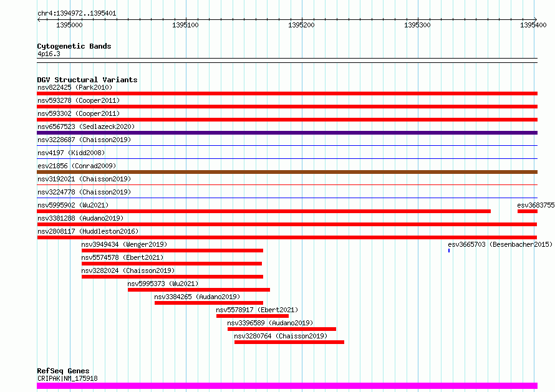Screen dimensions: 555x392
Task: Click the nsv3396589 (Audano2019) label
Action: 270,323
